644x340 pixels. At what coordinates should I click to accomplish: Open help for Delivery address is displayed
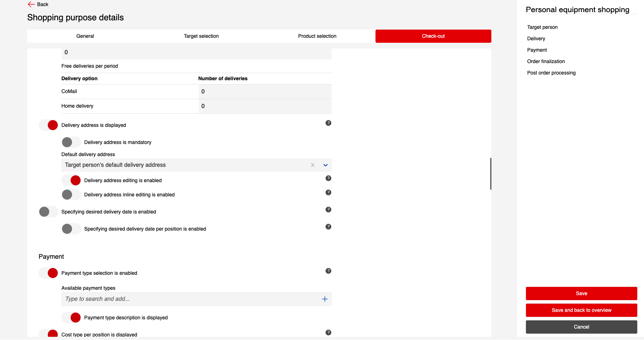point(328,123)
